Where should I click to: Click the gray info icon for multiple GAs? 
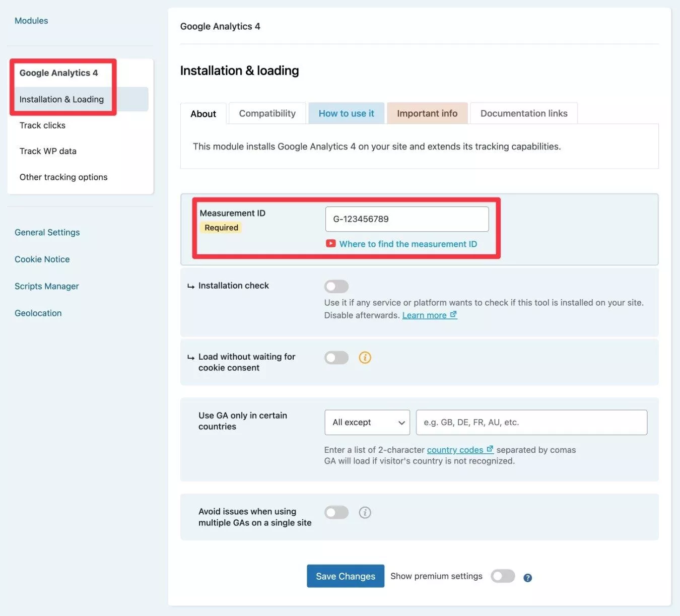click(365, 513)
